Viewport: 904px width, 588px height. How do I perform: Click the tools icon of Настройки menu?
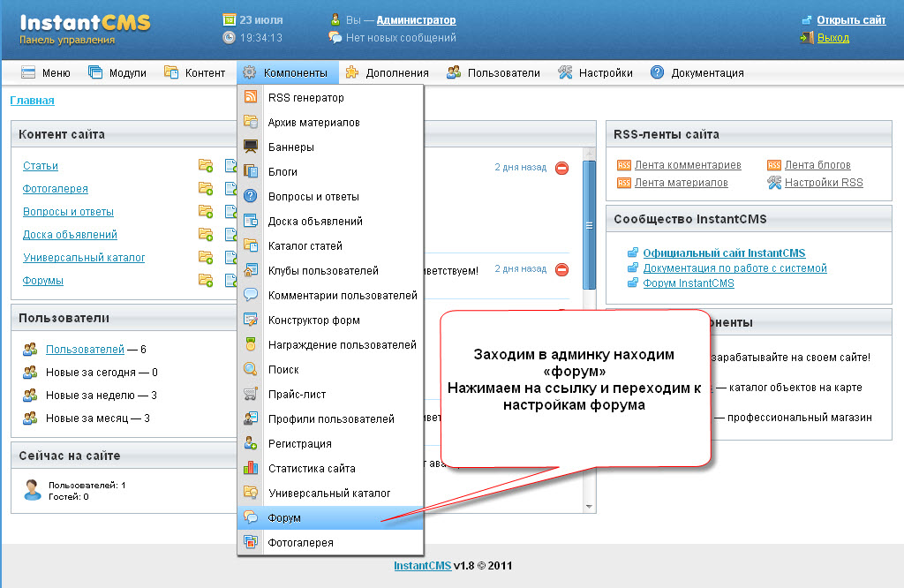click(x=565, y=72)
